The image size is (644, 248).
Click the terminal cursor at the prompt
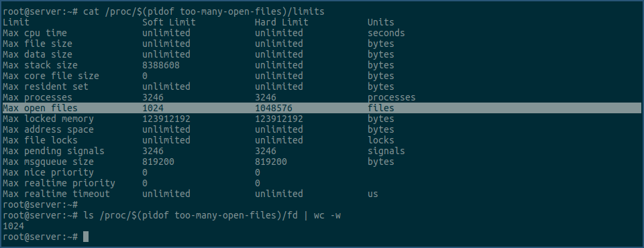pos(85,237)
